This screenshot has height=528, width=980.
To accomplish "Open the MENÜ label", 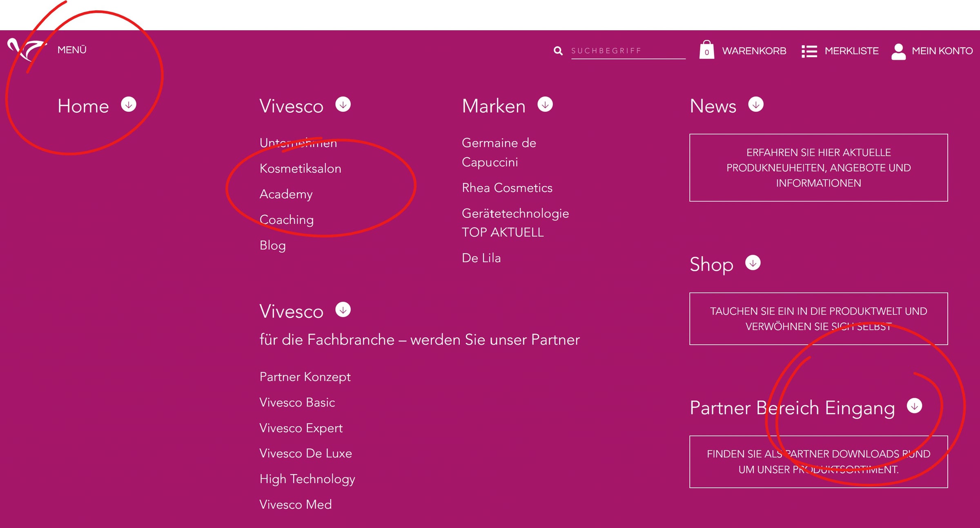I will click(72, 50).
